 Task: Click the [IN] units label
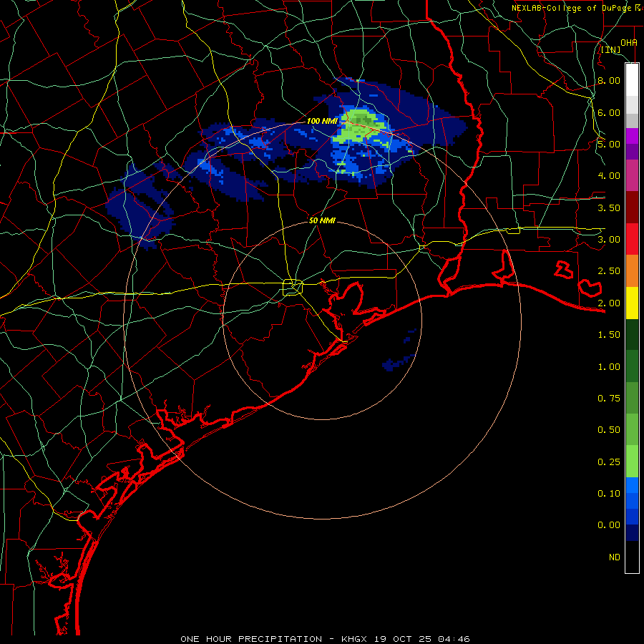tap(611, 49)
